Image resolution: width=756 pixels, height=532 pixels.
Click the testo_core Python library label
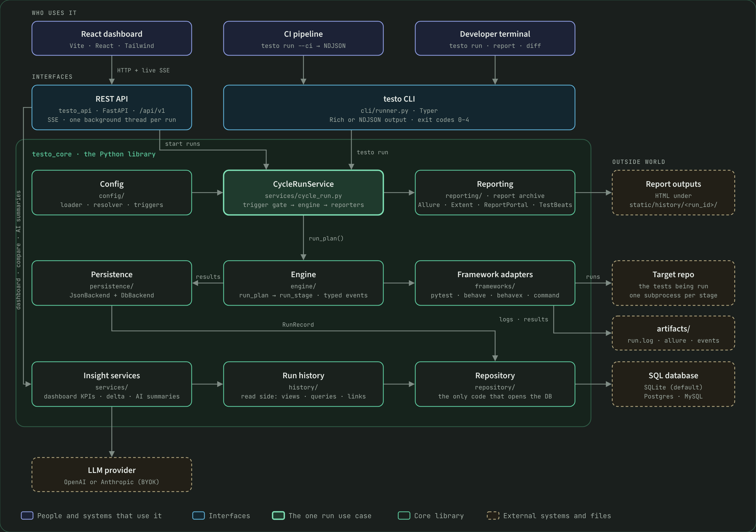[x=93, y=154]
